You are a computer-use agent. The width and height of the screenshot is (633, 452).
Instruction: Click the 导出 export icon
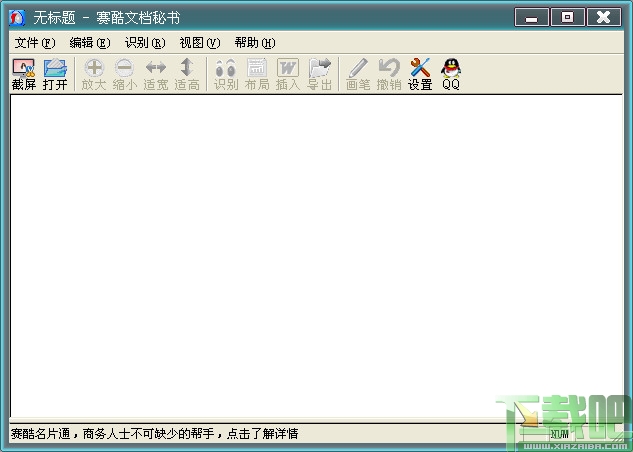click(x=319, y=74)
